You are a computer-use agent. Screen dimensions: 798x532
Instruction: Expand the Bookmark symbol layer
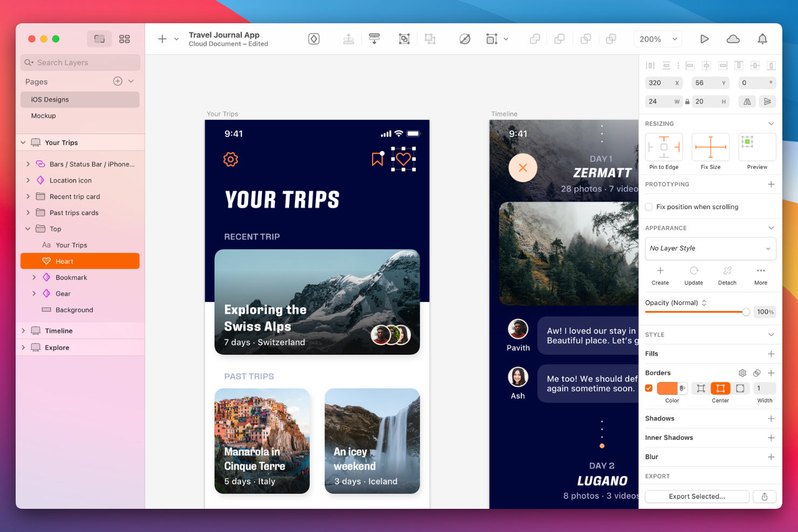point(34,277)
